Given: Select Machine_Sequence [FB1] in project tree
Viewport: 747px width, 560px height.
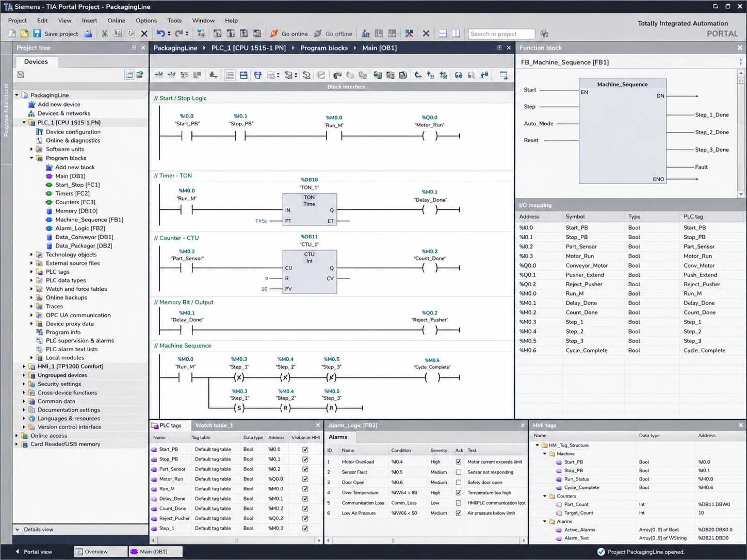Looking at the screenshot, I should (89, 220).
